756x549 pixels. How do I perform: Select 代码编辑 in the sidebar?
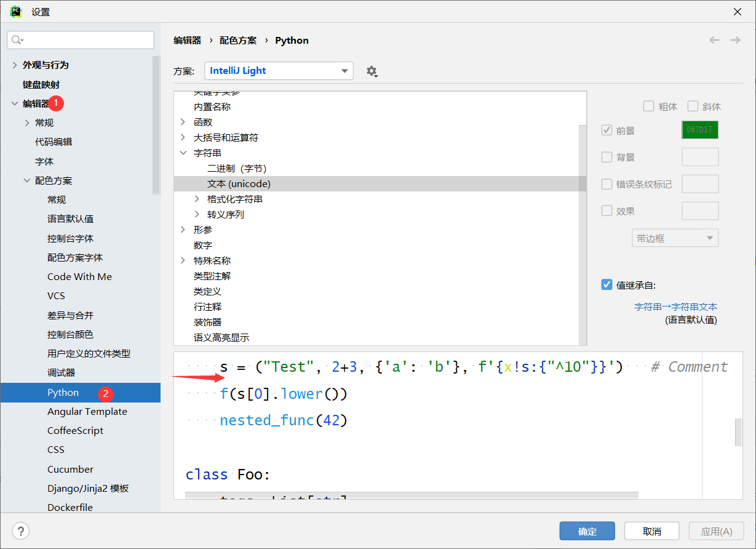click(x=54, y=142)
